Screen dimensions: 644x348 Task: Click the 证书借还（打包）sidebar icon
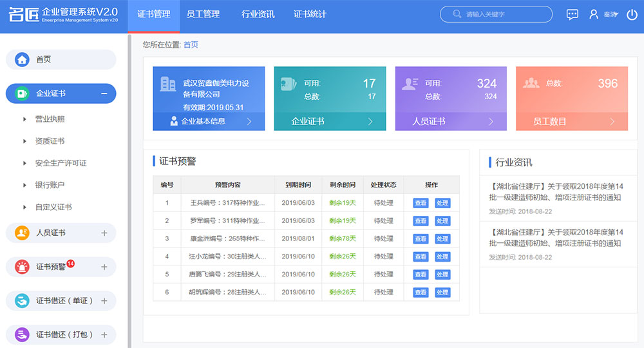(x=23, y=334)
